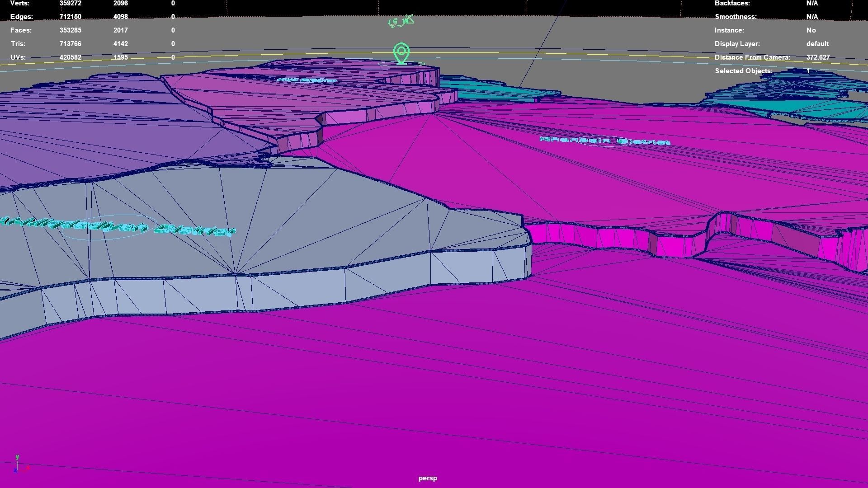Select the gray-blue raised district mesh
868x488 pixels.
click(316, 217)
